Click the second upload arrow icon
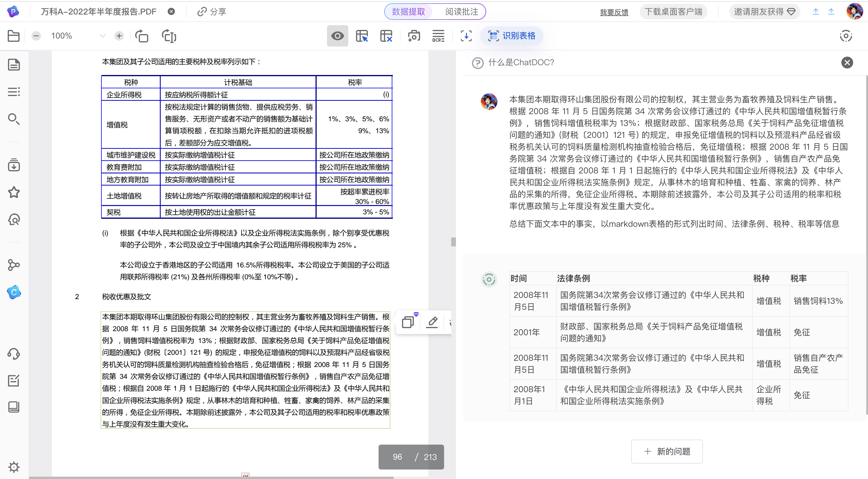The image size is (868, 479). tap(831, 12)
